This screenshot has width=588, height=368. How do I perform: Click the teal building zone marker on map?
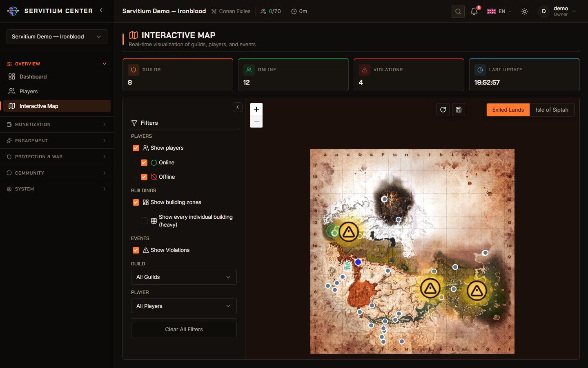tap(347, 266)
